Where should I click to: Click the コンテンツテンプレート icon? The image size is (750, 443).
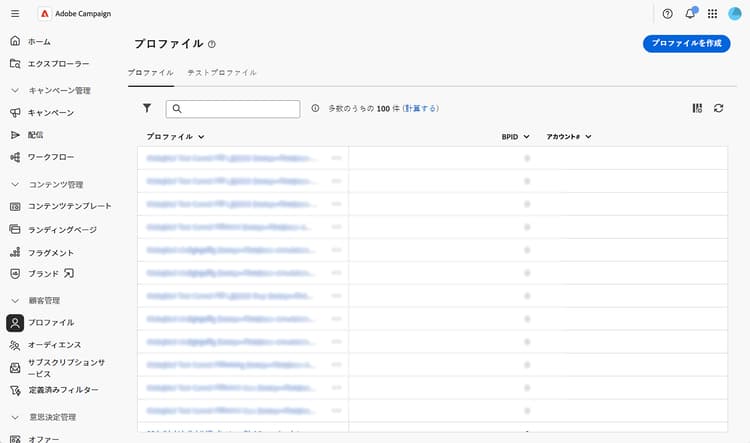(15, 207)
